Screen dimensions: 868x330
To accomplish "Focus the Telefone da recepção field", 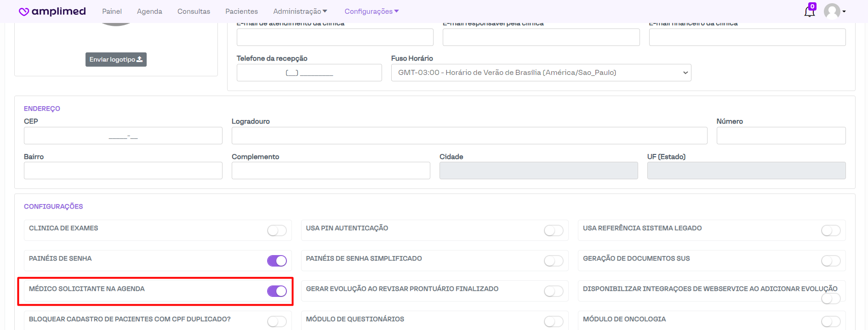I will (309, 73).
